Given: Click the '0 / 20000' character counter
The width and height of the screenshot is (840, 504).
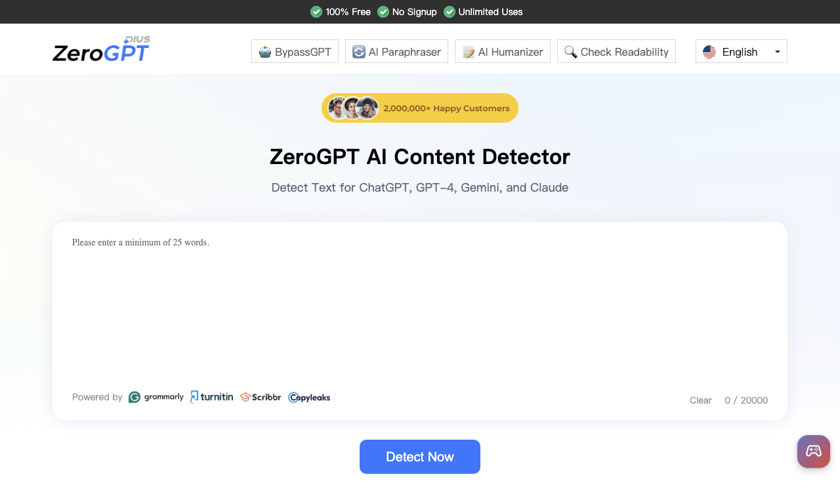Looking at the screenshot, I should tap(746, 400).
